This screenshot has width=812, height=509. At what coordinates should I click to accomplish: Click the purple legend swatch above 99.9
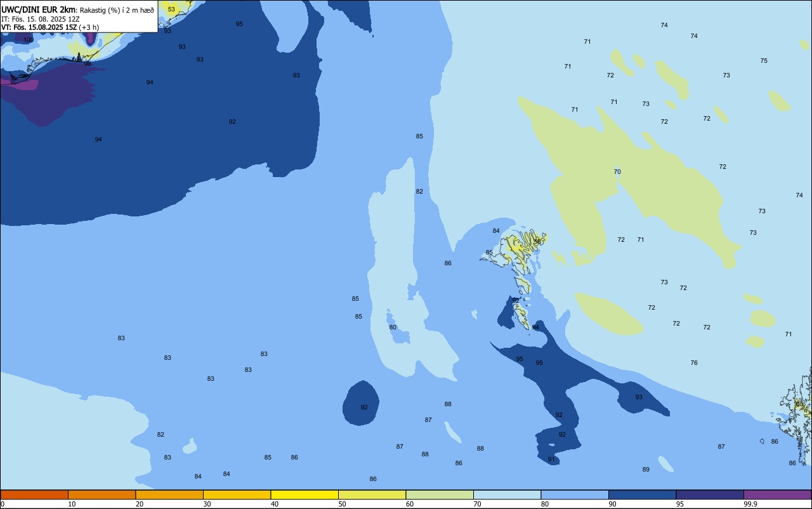coord(777,494)
